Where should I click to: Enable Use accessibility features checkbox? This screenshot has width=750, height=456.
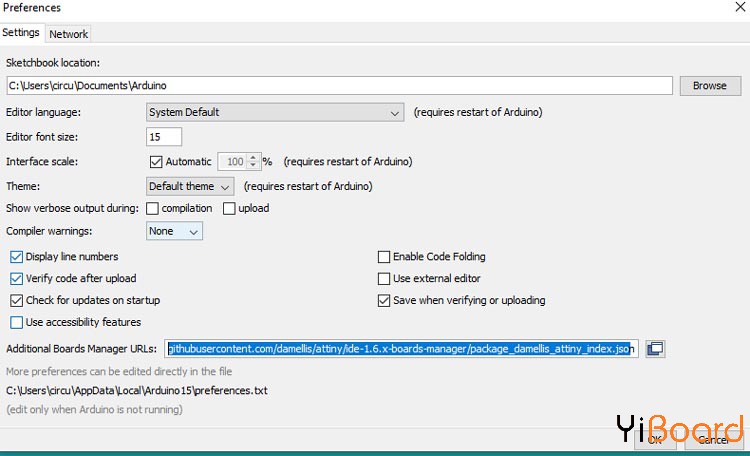click(x=17, y=322)
